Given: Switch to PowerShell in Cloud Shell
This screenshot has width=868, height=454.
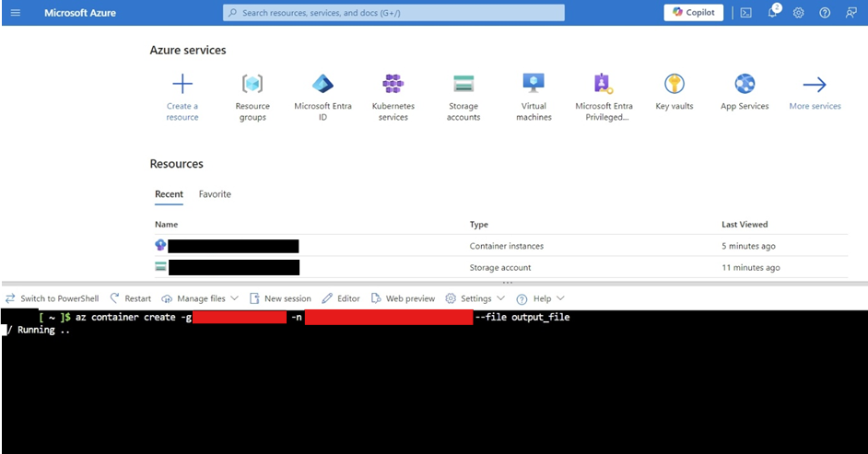Looking at the screenshot, I should coord(52,298).
